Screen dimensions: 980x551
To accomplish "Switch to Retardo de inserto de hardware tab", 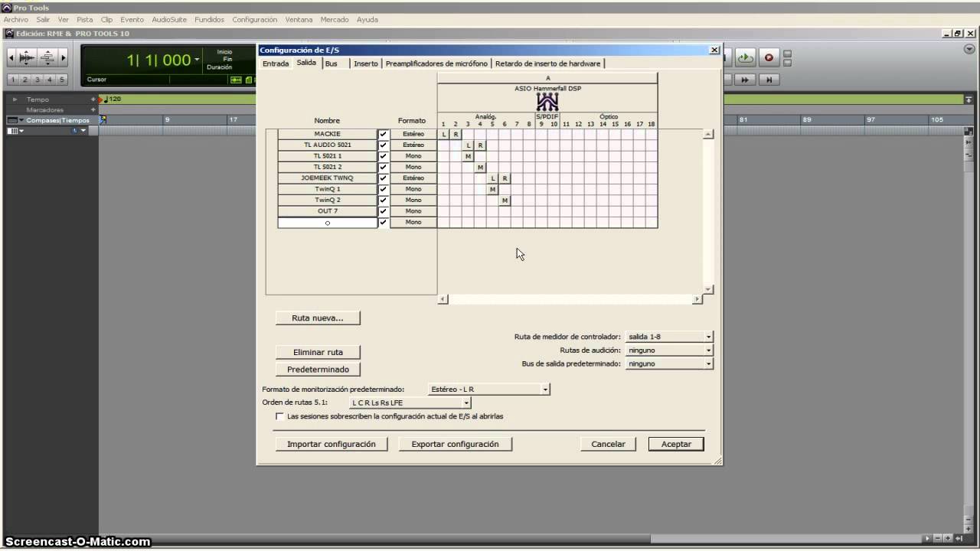I will click(x=547, y=64).
